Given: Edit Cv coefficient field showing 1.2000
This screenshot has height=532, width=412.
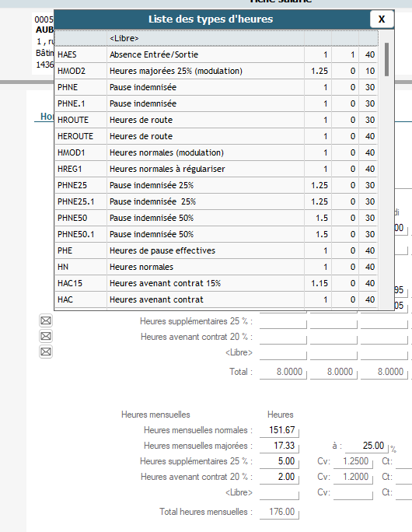Looking at the screenshot, I should coord(353,477).
